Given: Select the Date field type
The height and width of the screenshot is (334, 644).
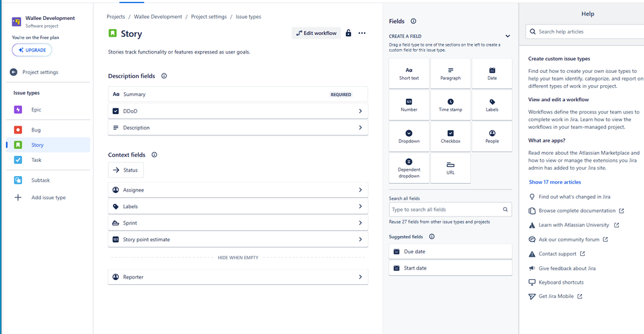Looking at the screenshot, I should (x=492, y=74).
